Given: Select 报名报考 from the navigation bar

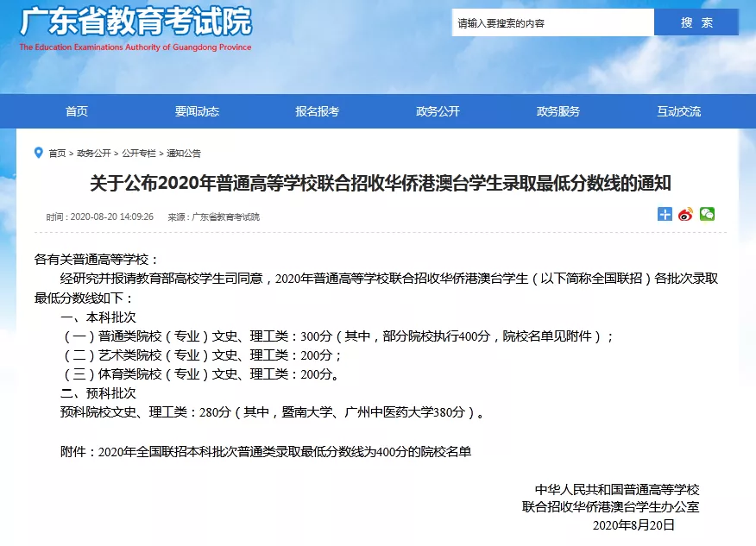Looking at the screenshot, I should tap(318, 111).
